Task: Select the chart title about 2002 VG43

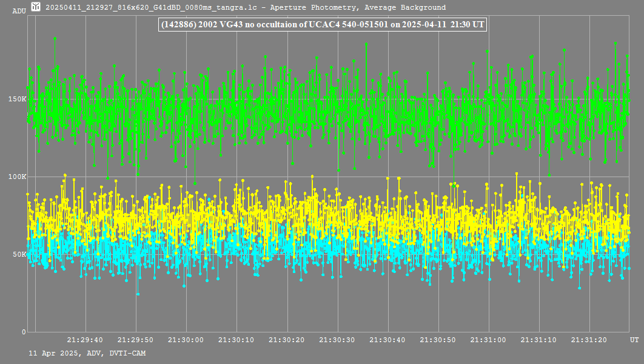Action: point(321,25)
